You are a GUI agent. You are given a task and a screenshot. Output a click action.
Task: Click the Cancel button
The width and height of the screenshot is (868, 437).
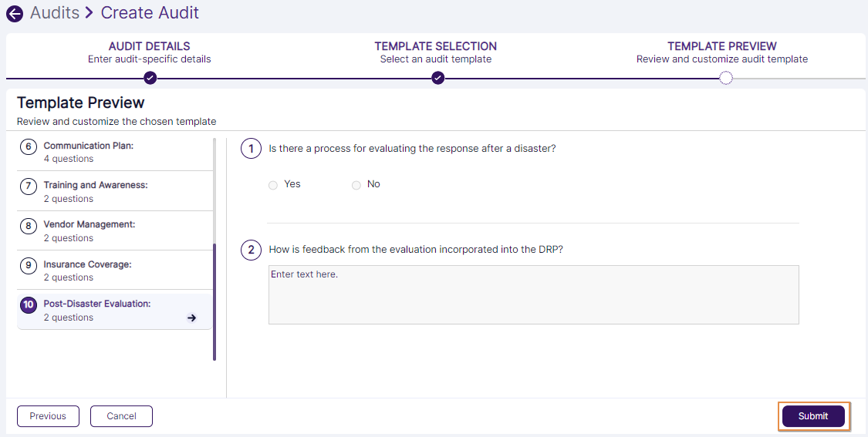click(x=121, y=416)
